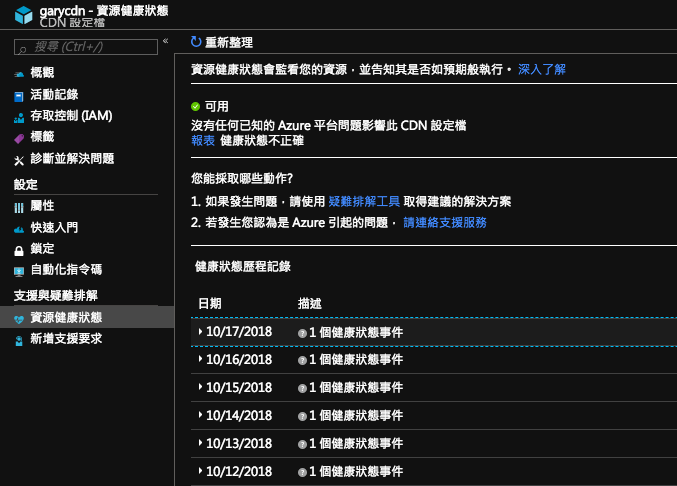Expand the 10/16/2018 health history row
The height and width of the screenshot is (486, 677).
tap(200, 359)
